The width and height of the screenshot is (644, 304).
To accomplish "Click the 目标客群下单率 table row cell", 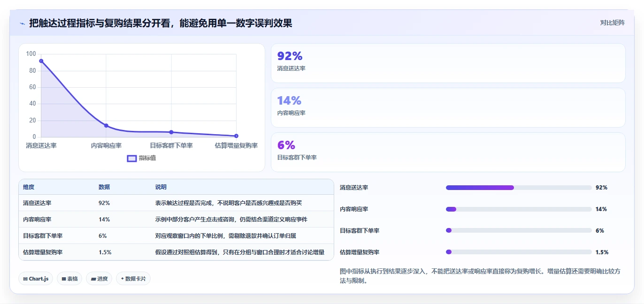I will coord(43,236).
